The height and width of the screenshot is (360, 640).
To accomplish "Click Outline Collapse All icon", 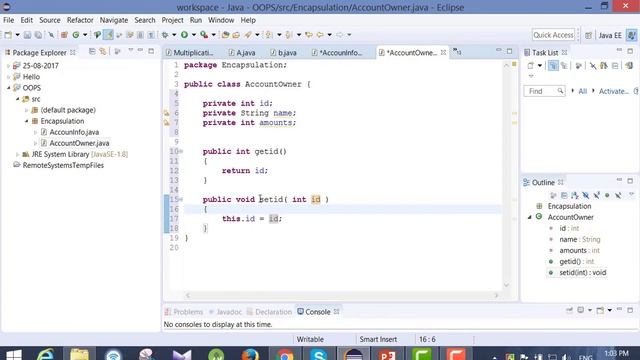I will 564,196.
